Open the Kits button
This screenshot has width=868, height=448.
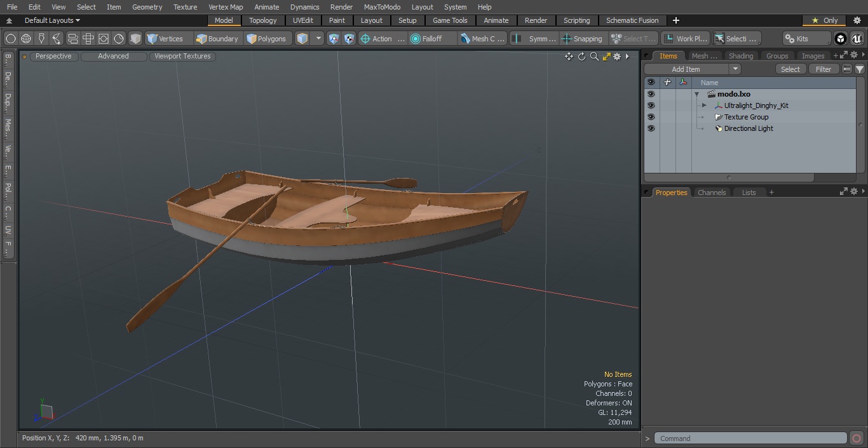coord(806,39)
